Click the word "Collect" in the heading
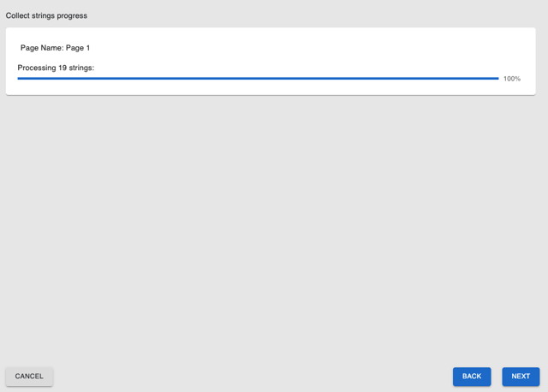The width and height of the screenshot is (548, 392). pos(19,15)
